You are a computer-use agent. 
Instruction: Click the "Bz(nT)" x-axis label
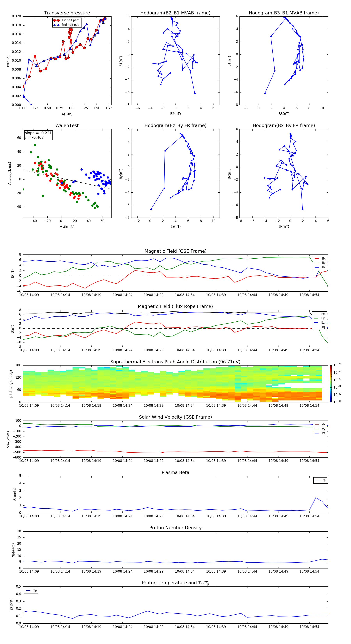coord(175,227)
